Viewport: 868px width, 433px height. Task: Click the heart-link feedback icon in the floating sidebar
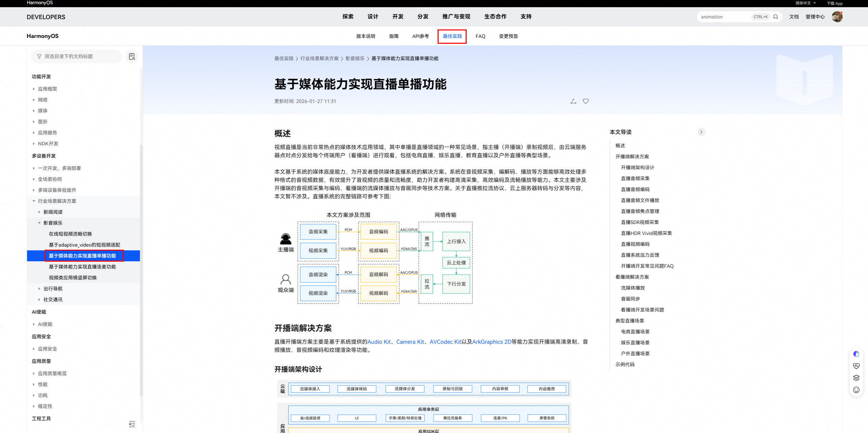[856, 366]
